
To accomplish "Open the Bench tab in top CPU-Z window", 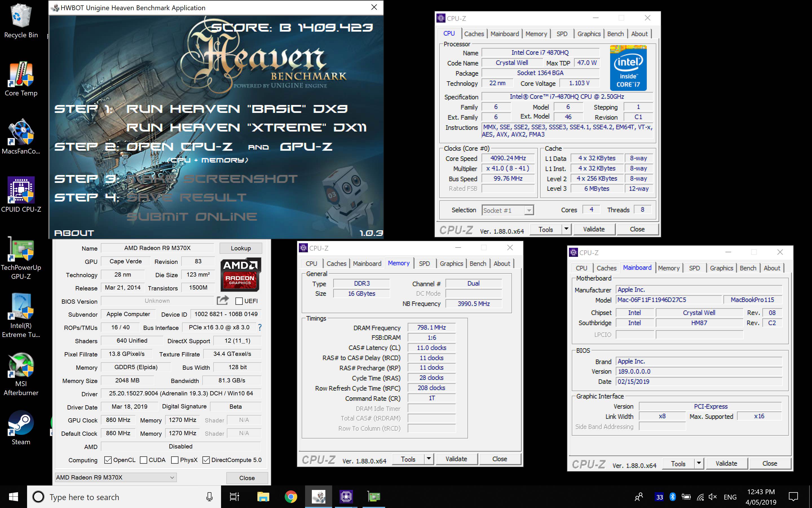I will 615,34.
